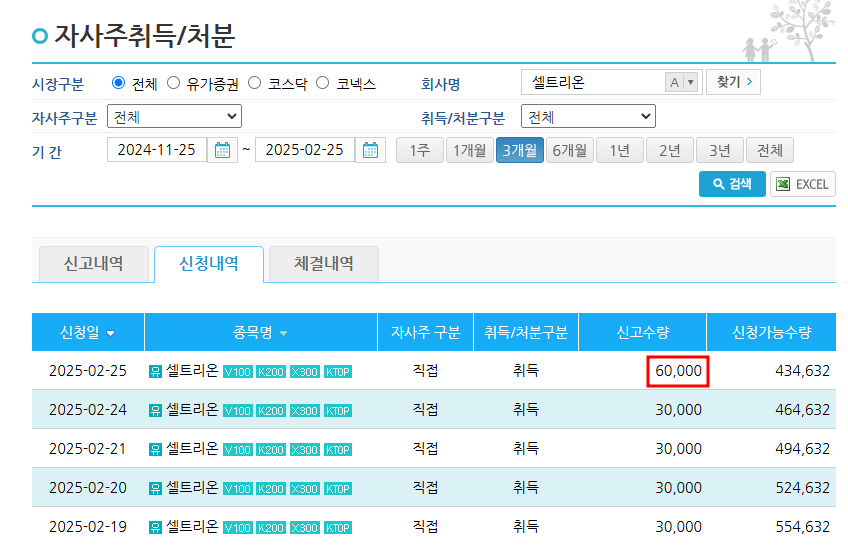Viewport: 848px width, 545px height.
Task: Click the 유 market badge in 2025-02-20 row
Action: coord(155,488)
